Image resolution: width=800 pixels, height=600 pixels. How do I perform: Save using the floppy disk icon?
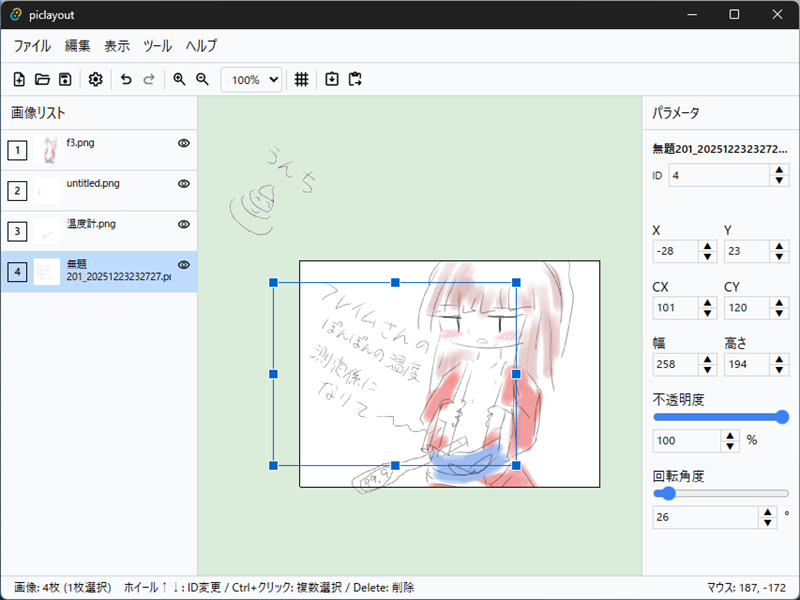(x=65, y=80)
